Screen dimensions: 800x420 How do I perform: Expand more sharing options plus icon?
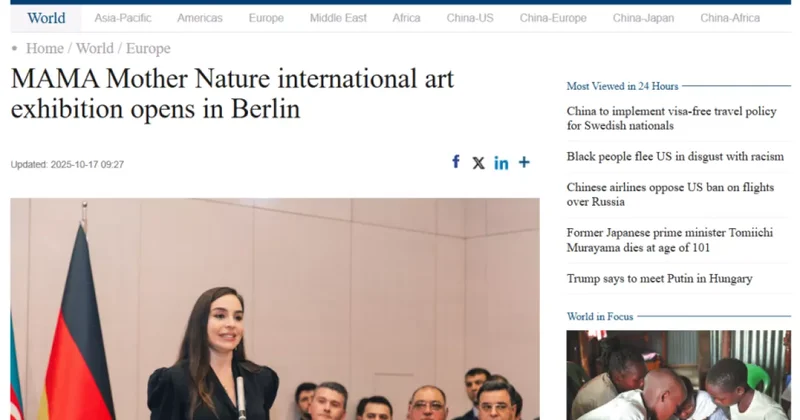click(524, 162)
